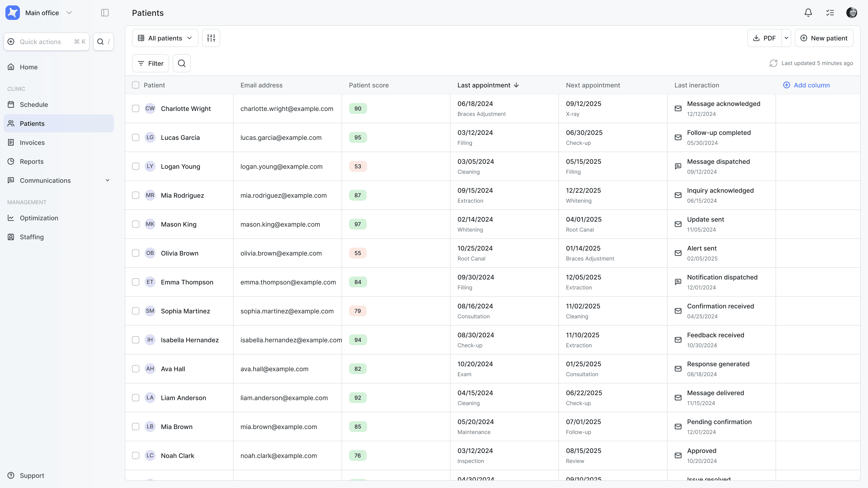Screen dimensions: 868x488
Task: Click the Add column link
Action: [x=807, y=85]
